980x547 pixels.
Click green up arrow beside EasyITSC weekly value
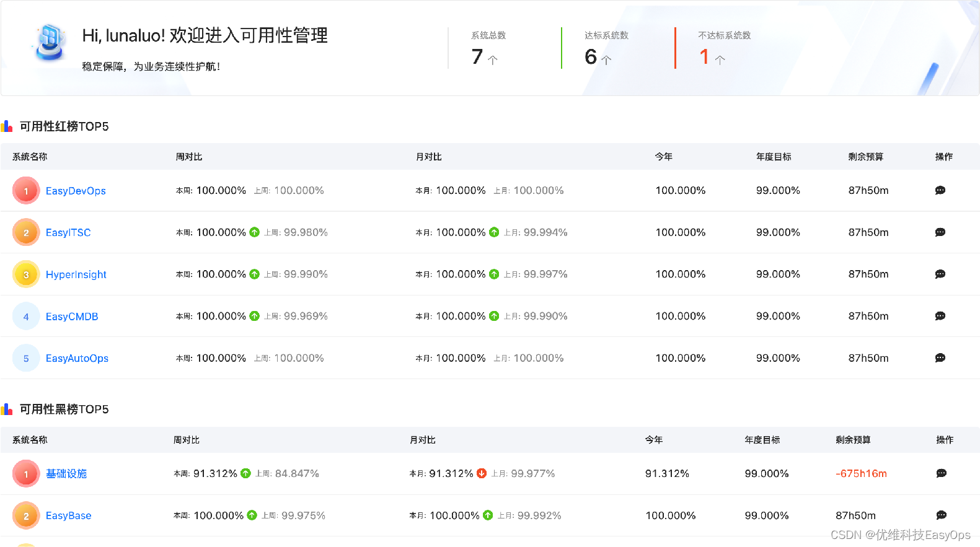pos(254,232)
